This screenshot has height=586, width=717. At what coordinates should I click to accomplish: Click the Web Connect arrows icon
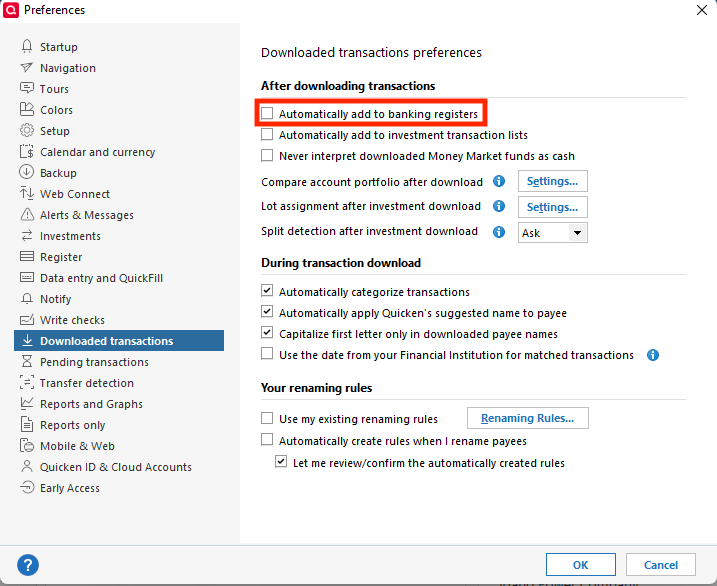point(27,193)
